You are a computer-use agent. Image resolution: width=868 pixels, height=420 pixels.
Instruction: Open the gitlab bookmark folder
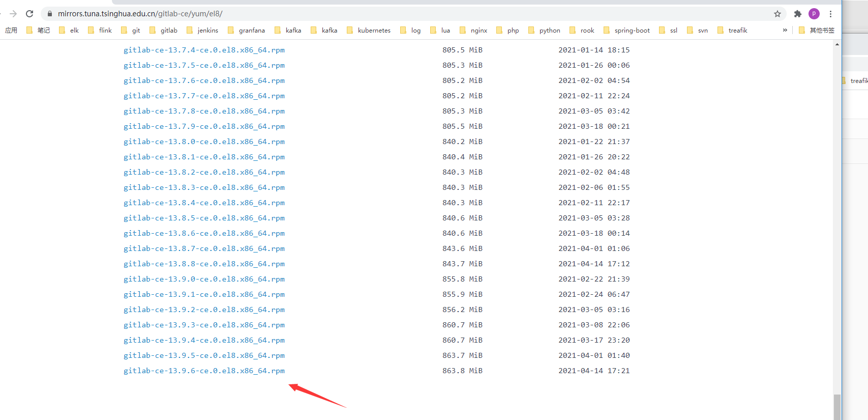point(163,30)
